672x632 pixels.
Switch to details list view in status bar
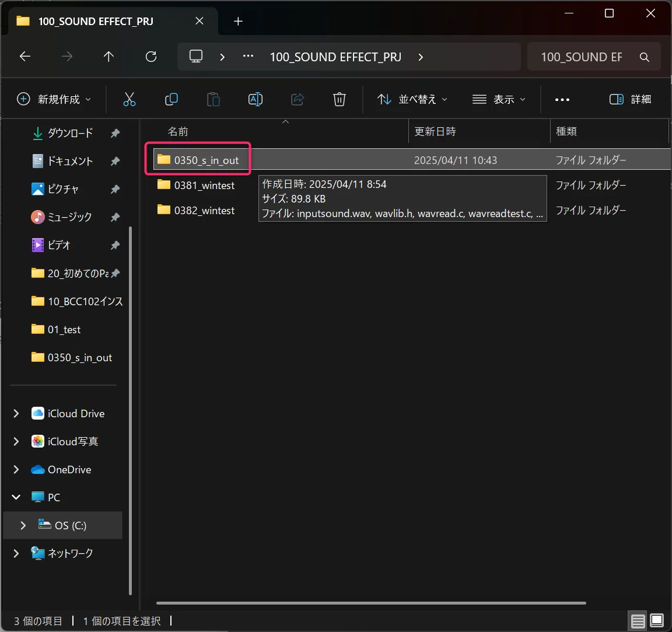tap(637, 620)
